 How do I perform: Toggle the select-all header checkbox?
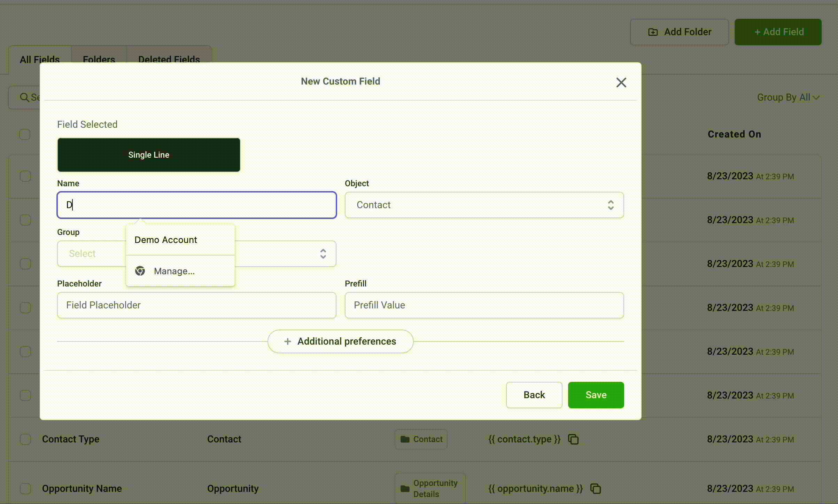point(25,134)
